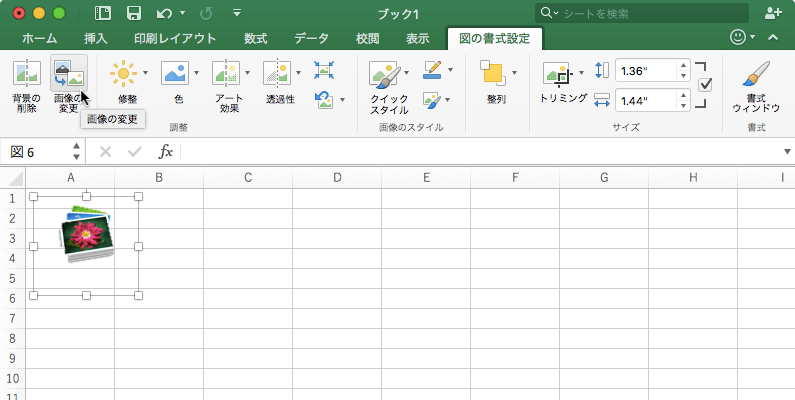This screenshot has height=400, width=795.
Task: Expand the Transparency (透過性) dropdown arrow
Action: tap(298, 73)
